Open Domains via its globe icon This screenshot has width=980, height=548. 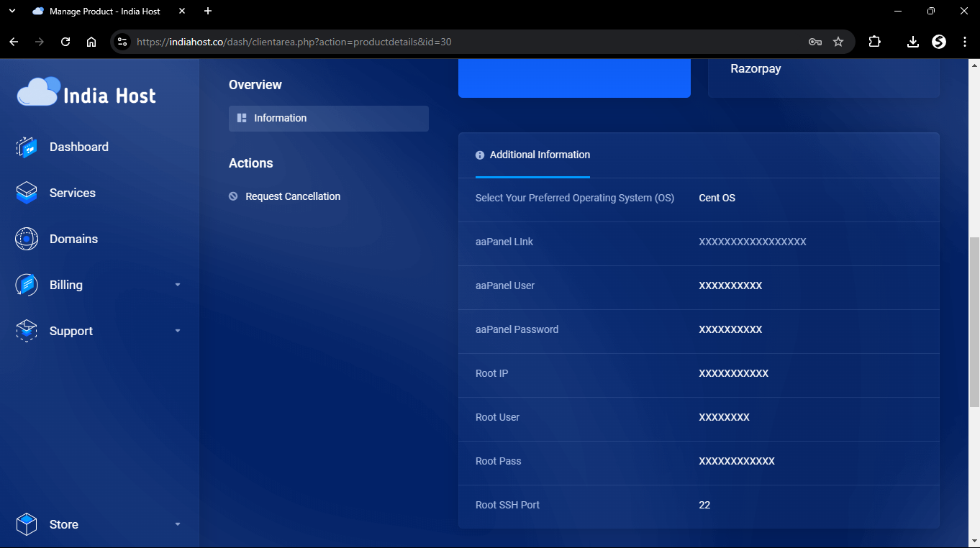26,239
